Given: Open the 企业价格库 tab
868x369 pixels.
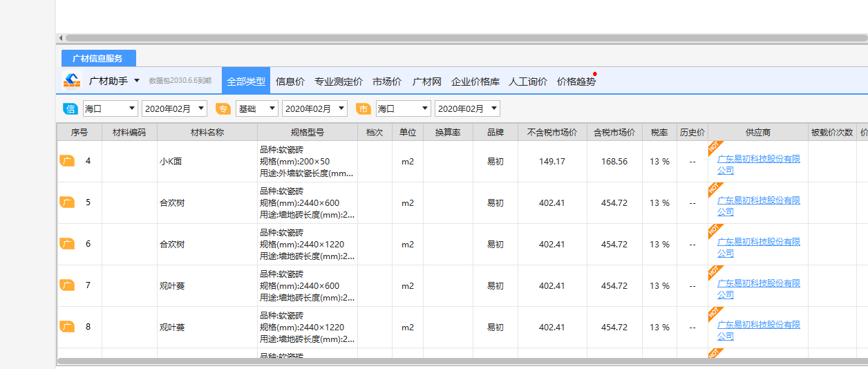Looking at the screenshot, I should coord(475,81).
